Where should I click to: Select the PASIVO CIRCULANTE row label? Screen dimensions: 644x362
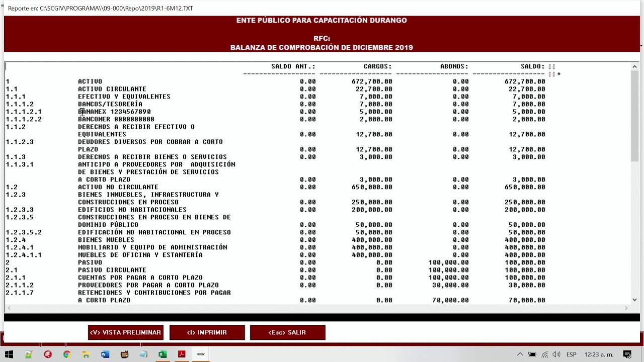(112, 270)
